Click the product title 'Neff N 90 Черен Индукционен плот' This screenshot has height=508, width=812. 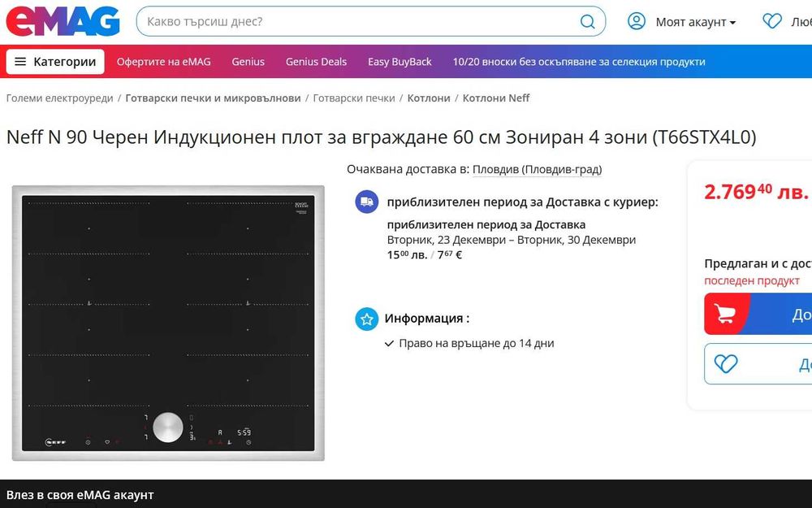381,137
